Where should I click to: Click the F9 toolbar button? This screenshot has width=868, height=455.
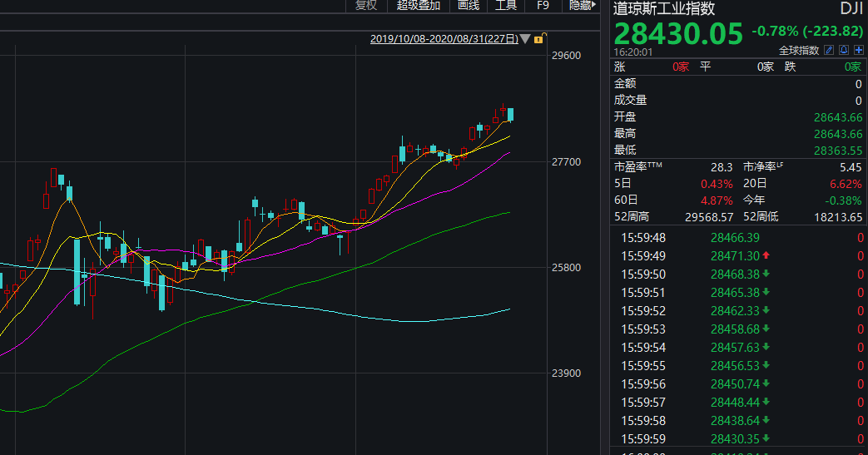tap(543, 5)
